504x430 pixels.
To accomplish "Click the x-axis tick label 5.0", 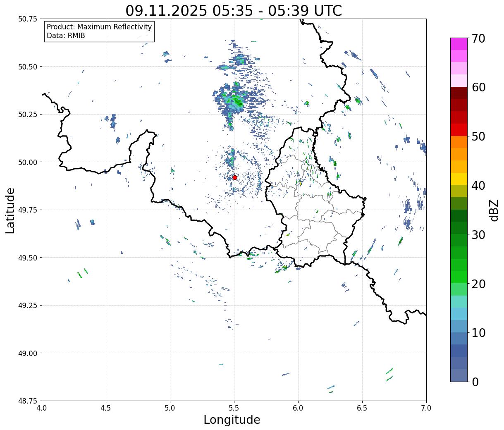I will [170, 408].
